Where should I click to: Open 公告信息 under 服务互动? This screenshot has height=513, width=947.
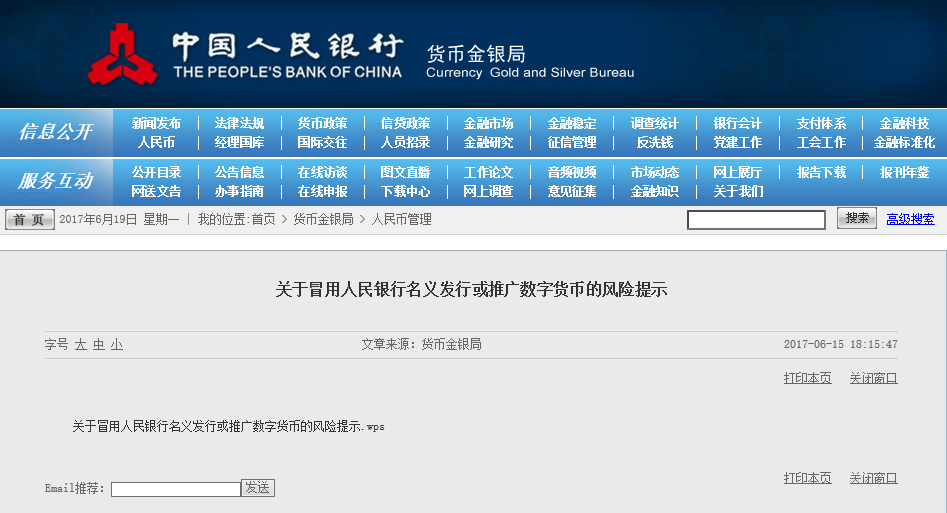point(239,173)
